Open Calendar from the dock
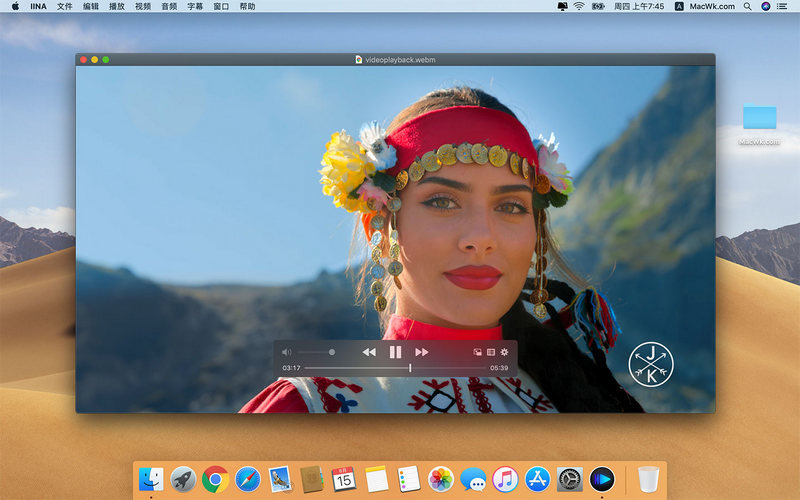This screenshot has height=500, width=800. tap(344, 479)
